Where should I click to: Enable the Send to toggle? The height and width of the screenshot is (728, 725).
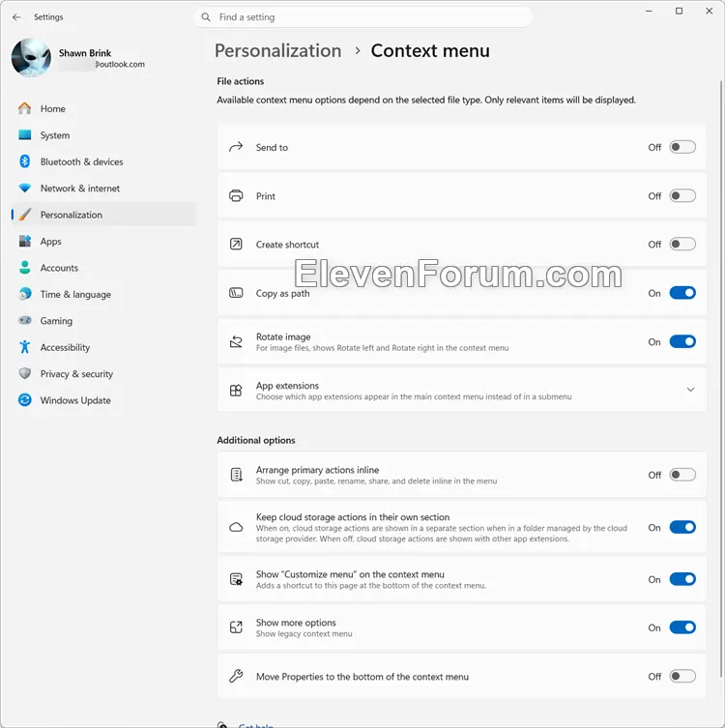coord(682,147)
